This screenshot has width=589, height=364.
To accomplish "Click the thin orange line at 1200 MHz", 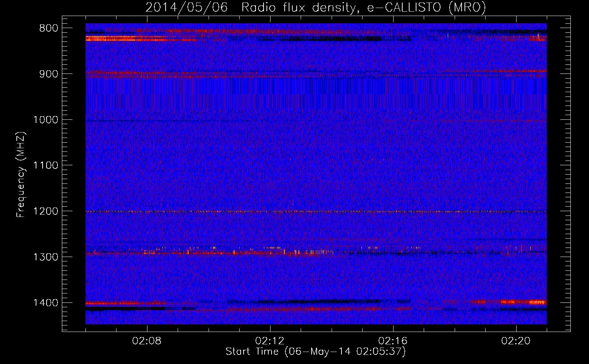I will 316,211.
